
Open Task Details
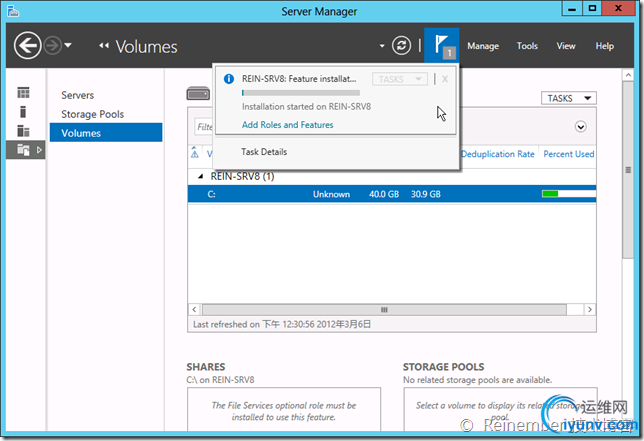click(264, 152)
